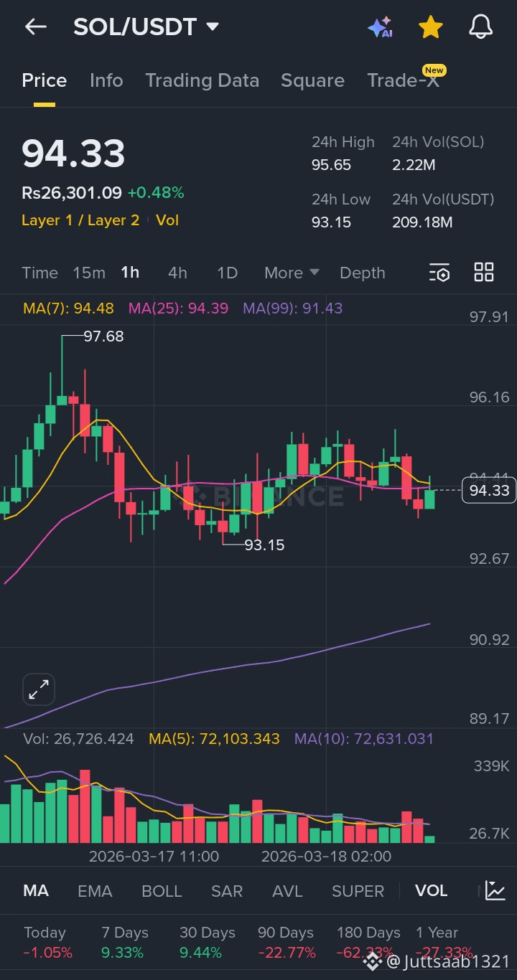The image size is (517, 980).
Task: Open the Trade-X tab
Action: [x=404, y=80]
